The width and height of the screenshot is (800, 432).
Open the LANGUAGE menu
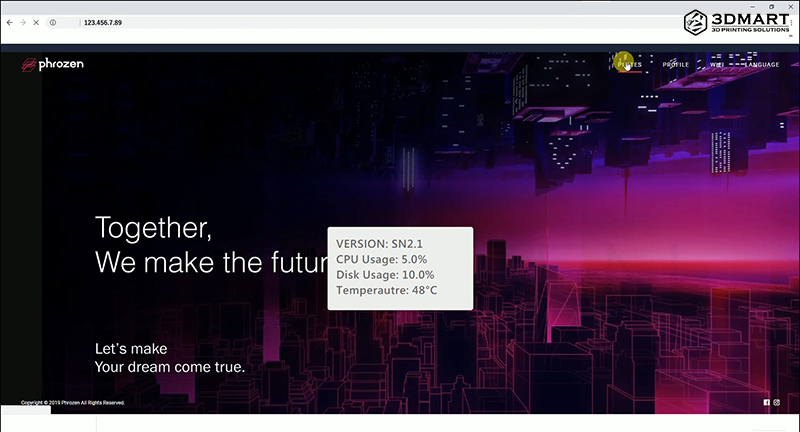760,65
